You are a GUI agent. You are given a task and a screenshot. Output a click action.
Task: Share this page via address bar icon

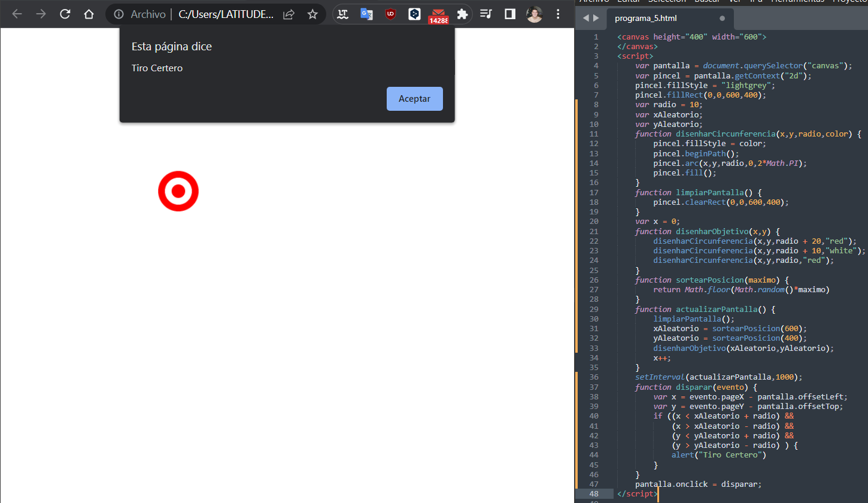289,14
